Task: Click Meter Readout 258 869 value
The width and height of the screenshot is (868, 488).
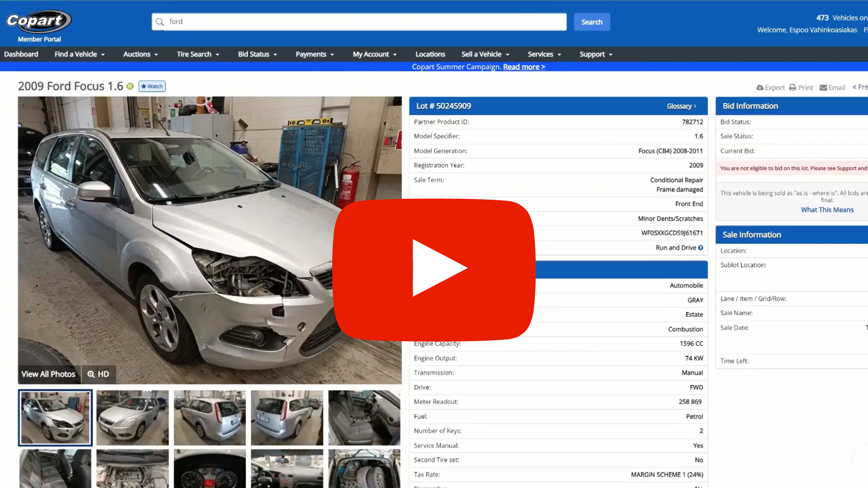Action: [690, 402]
